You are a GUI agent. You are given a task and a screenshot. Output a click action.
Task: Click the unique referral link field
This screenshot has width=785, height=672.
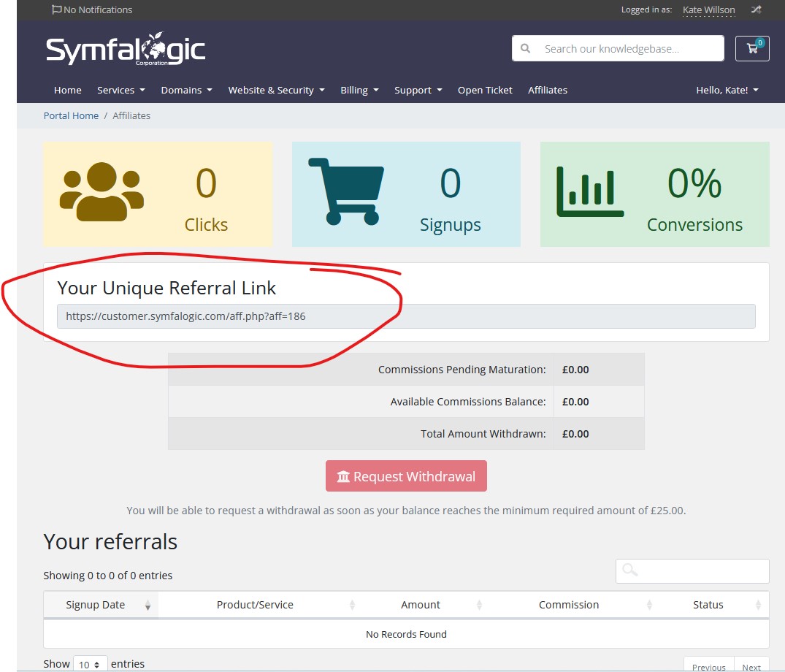(x=406, y=316)
